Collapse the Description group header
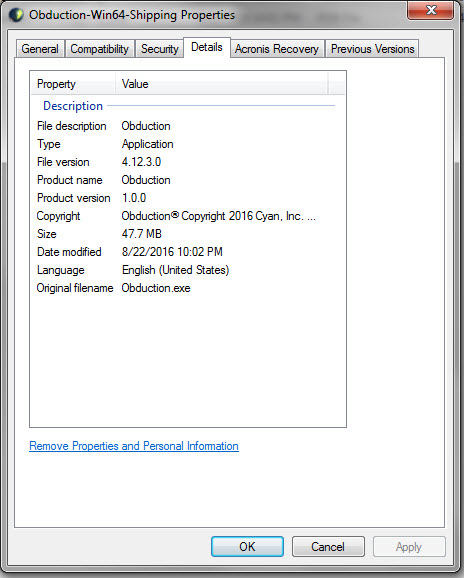The height and width of the screenshot is (578, 464). (73, 106)
